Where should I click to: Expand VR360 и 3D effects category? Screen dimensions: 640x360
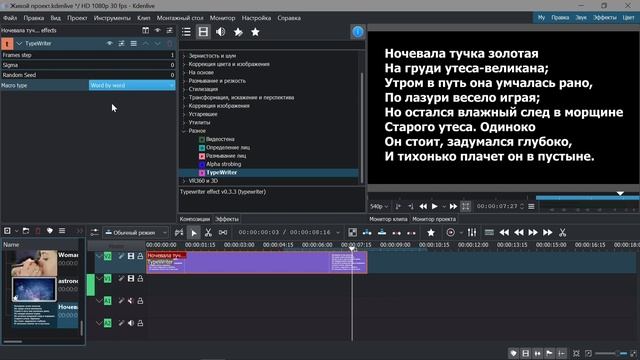point(184,180)
